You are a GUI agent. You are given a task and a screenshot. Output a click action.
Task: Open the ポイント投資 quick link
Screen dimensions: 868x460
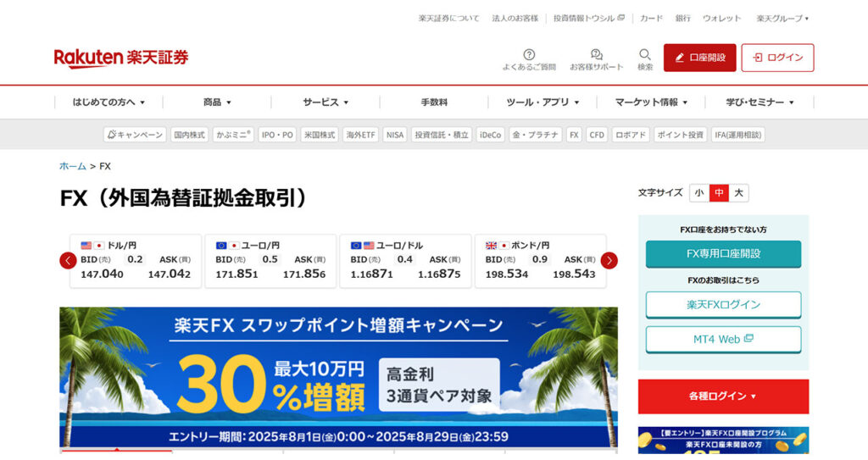[680, 135]
